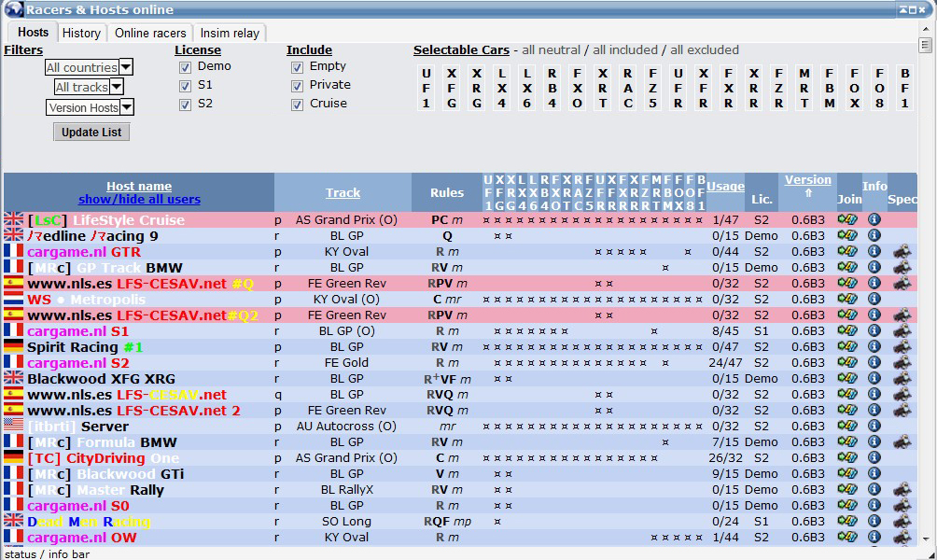Open info for LifeStyle Cruise host

pos(874,219)
